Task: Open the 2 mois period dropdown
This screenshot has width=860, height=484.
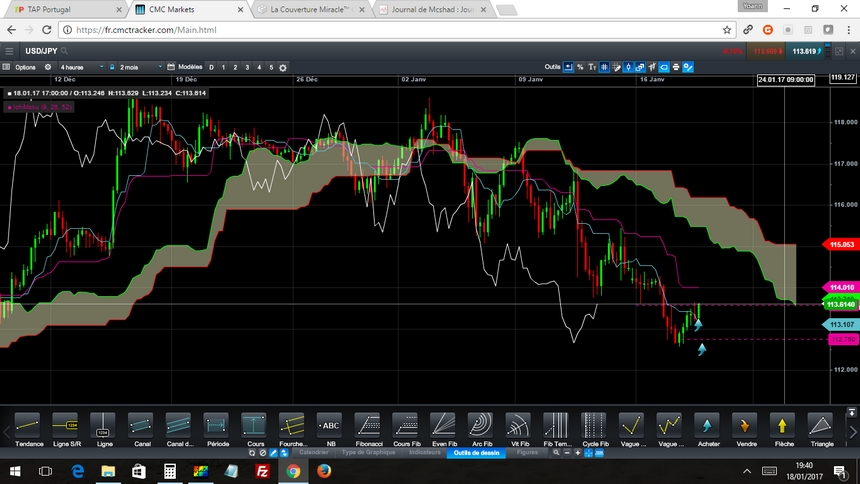Action: point(140,67)
